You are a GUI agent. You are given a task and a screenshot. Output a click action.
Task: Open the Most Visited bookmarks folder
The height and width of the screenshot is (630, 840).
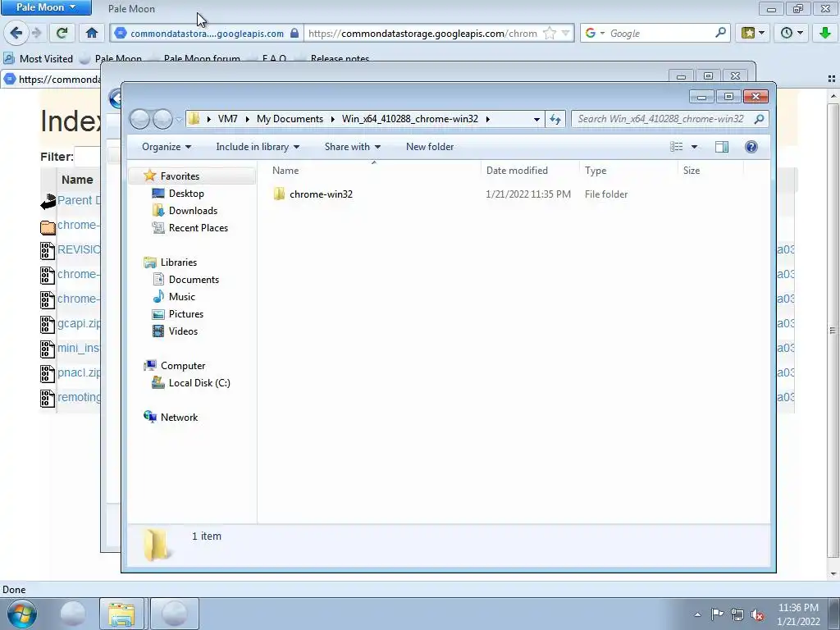[38, 58]
